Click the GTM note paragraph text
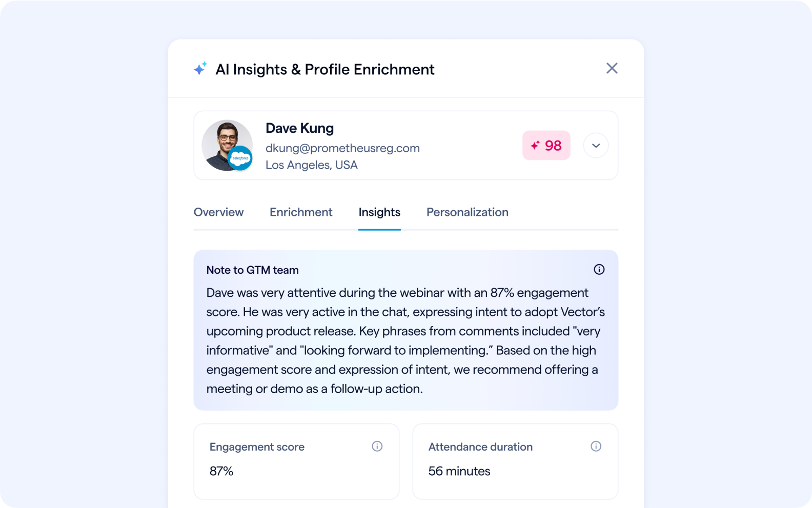 point(405,341)
